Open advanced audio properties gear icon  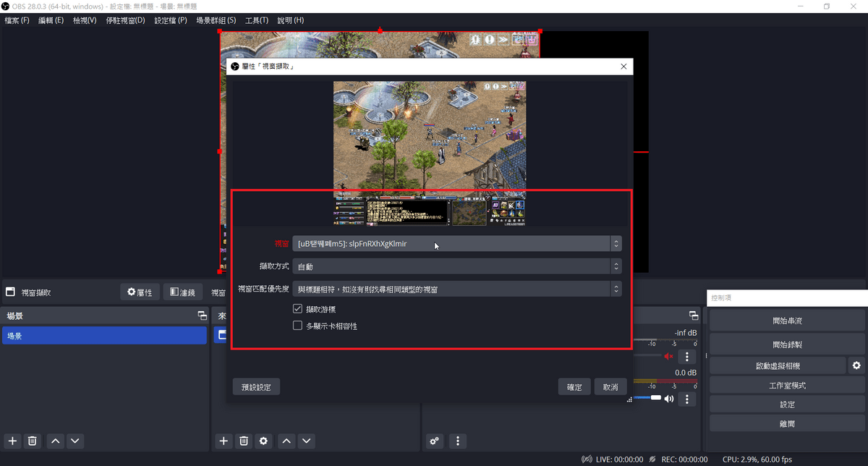(x=434, y=441)
